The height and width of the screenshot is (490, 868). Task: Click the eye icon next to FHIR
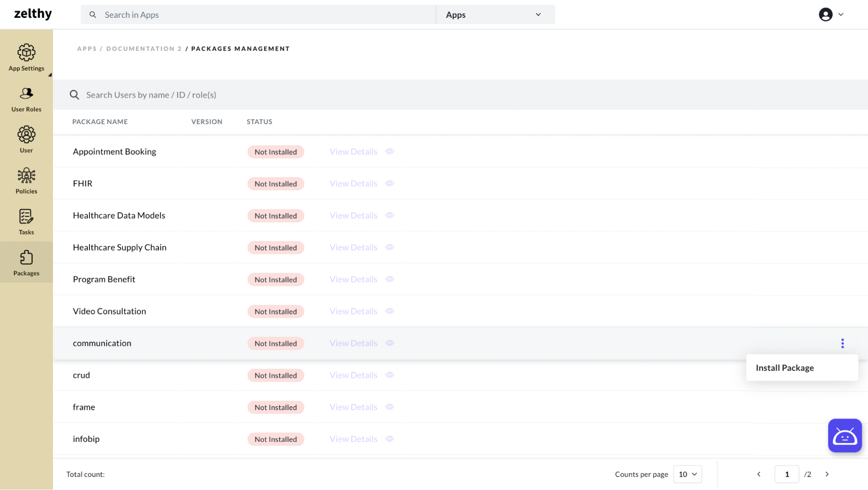pyautogui.click(x=389, y=183)
